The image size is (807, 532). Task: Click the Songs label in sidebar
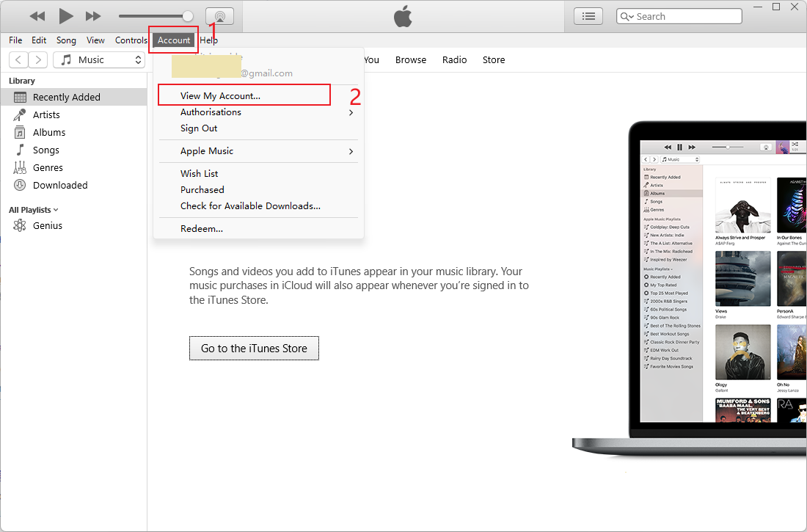pos(45,150)
